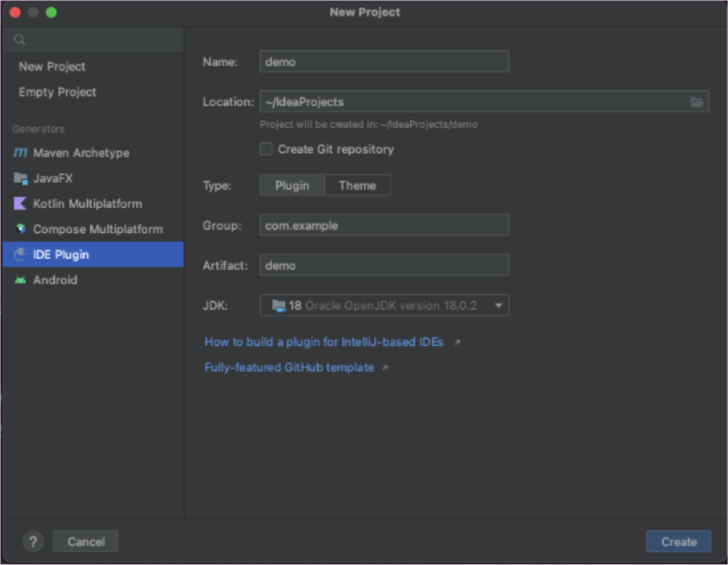Click the IDE Plugin icon in sidebar
Image resolution: width=728 pixels, height=565 pixels.
pos(20,255)
